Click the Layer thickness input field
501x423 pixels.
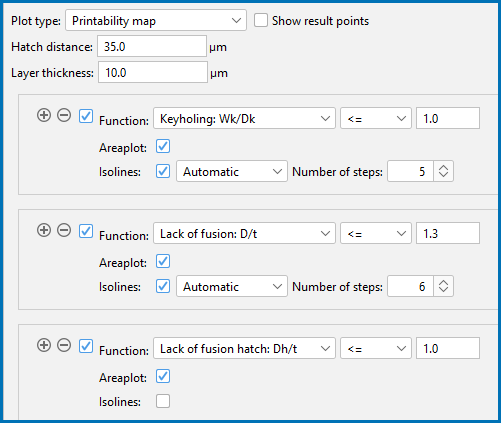click(x=153, y=72)
